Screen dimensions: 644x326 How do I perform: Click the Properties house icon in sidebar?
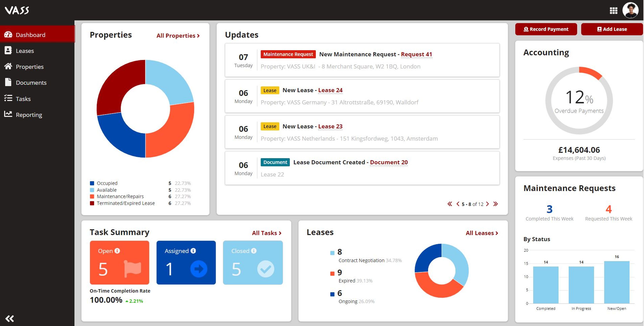pyautogui.click(x=8, y=66)
